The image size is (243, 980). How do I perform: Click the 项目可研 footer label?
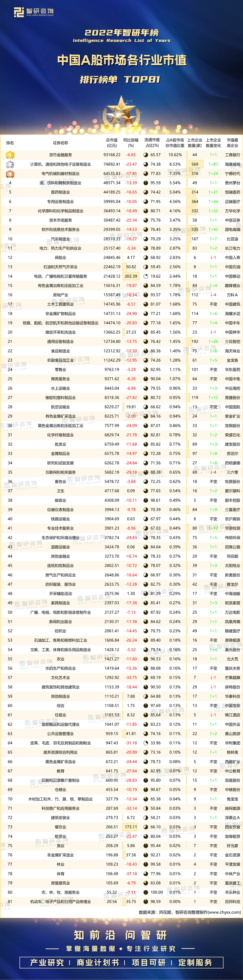pos(149,962)
